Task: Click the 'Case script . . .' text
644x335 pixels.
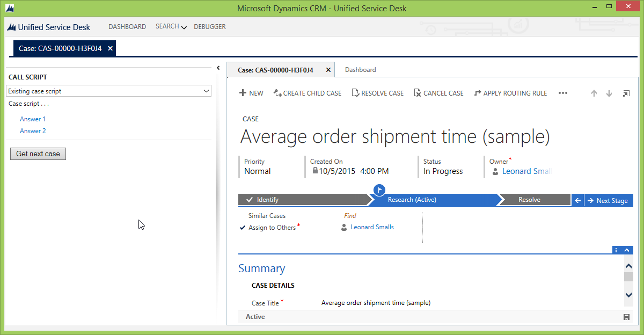Action: [x=28, y=104]
